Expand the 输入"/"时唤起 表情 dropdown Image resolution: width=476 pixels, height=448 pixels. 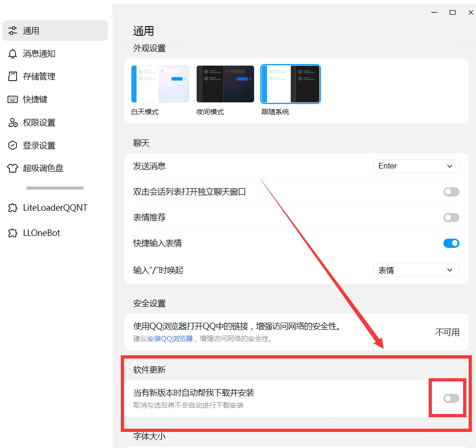416,270
